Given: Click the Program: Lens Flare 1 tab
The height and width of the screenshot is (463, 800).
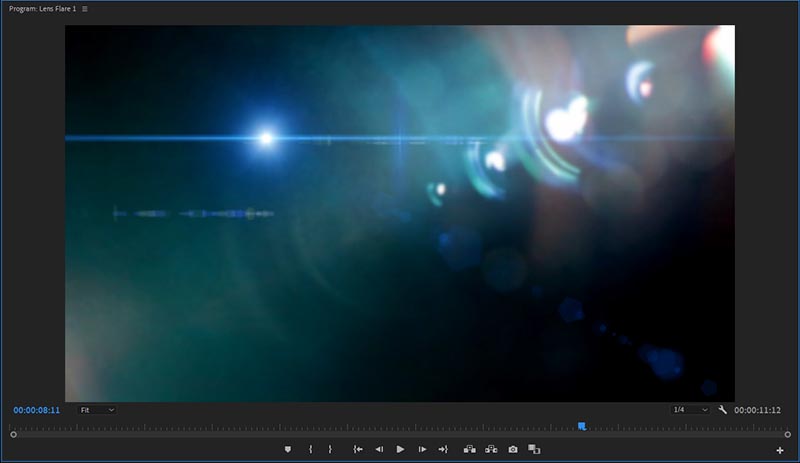Looking at the screenshot, I should click(x=42, y=9).
